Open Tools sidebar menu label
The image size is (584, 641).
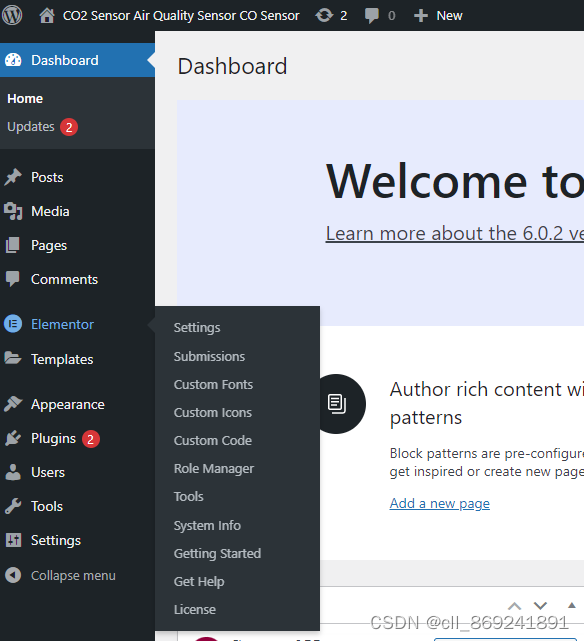click(x=47, y=506)
